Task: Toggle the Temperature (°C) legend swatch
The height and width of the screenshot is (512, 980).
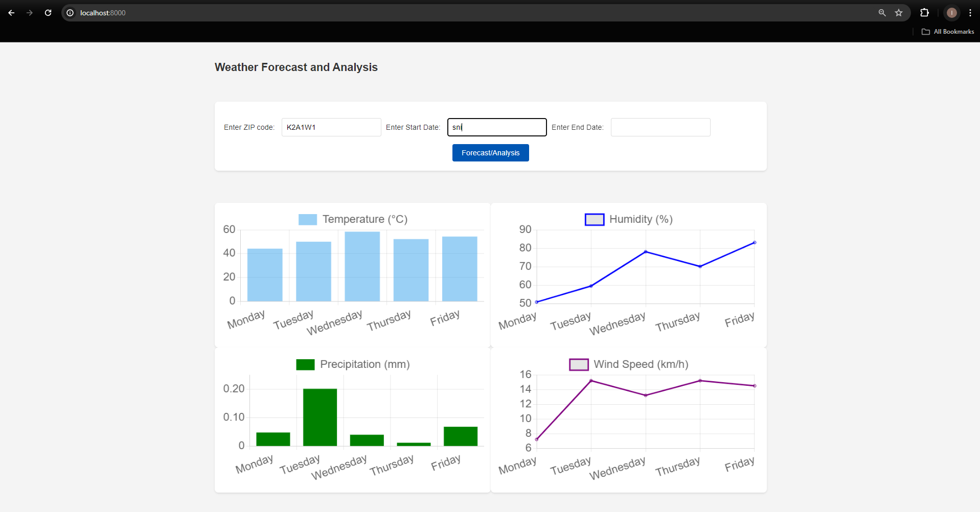Action: (x=308, y=220)
